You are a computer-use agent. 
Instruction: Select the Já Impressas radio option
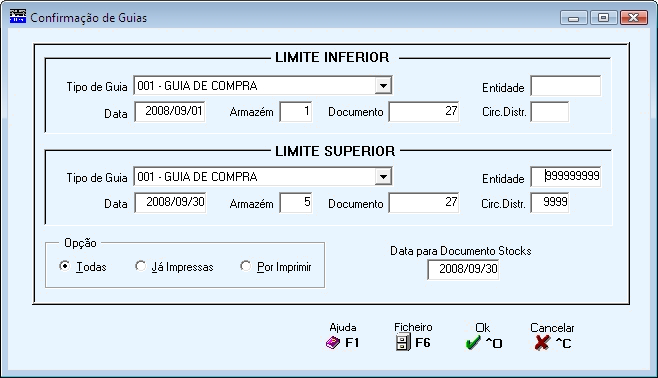140,266
